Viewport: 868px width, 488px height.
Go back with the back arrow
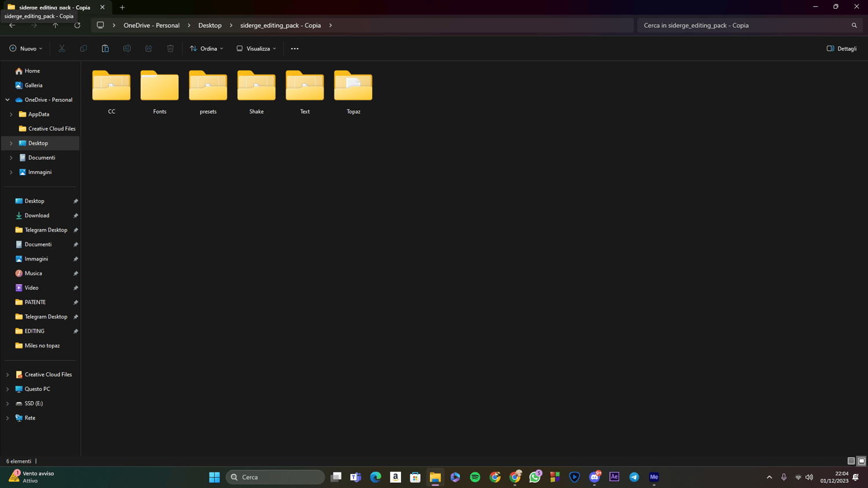point(12,25)
